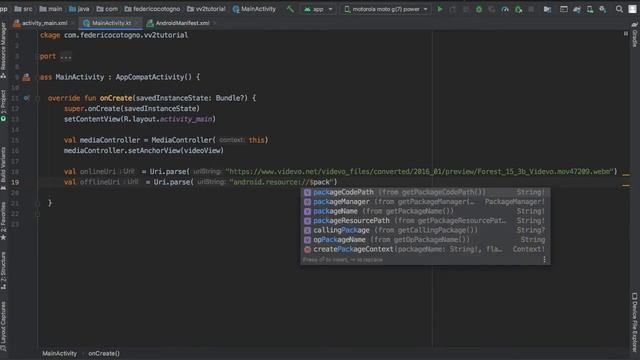Click the 'federicocotogno' breadcrumb package
The image size is (640, 360).
[x=152, y=9]
